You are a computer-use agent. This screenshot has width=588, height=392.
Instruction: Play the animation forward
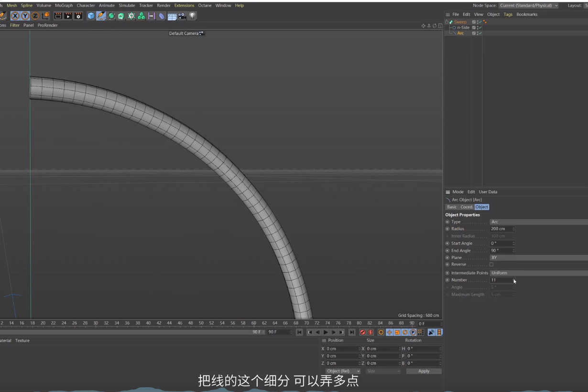pyautogui.click(x=326, y=332)
